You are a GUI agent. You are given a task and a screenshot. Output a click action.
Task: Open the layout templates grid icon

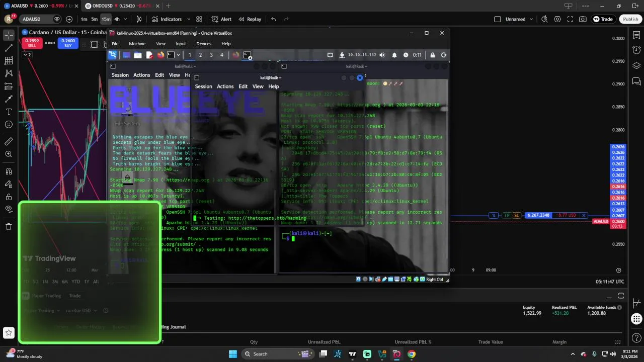click(199, 19)
